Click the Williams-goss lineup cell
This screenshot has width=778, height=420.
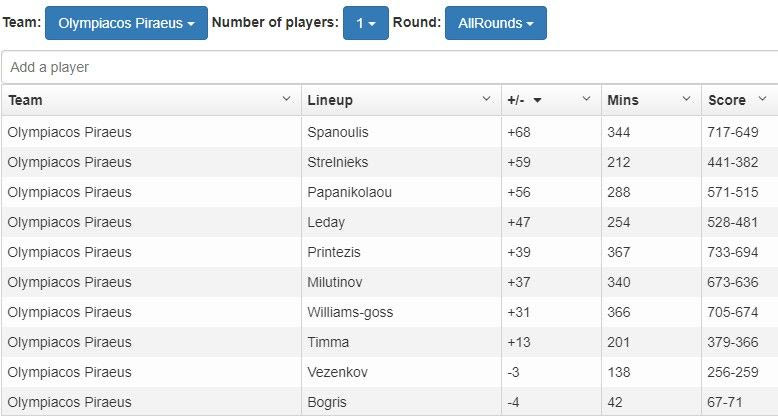(x=350, y=312)
